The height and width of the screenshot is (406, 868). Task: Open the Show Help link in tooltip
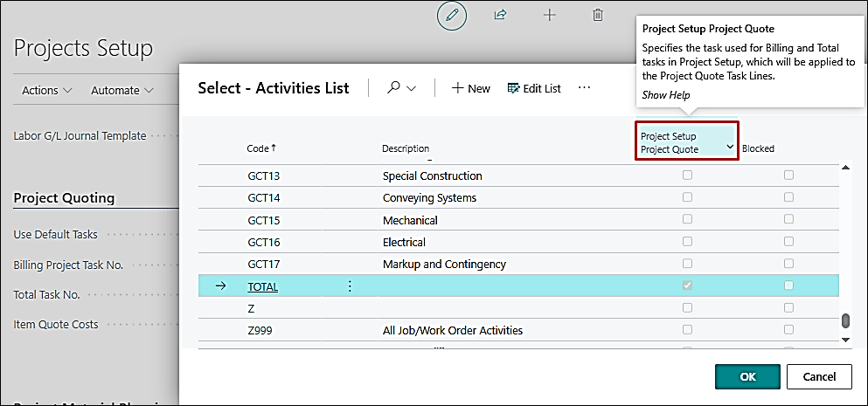pyautogui.click(x=665, y=94)
